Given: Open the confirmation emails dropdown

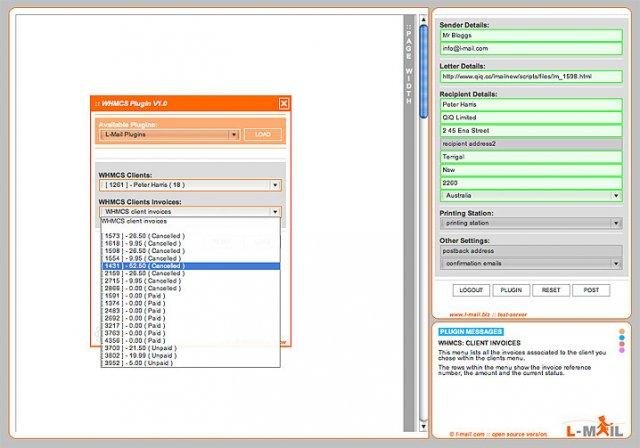Looking at the screenshot, I should (531, 264).
